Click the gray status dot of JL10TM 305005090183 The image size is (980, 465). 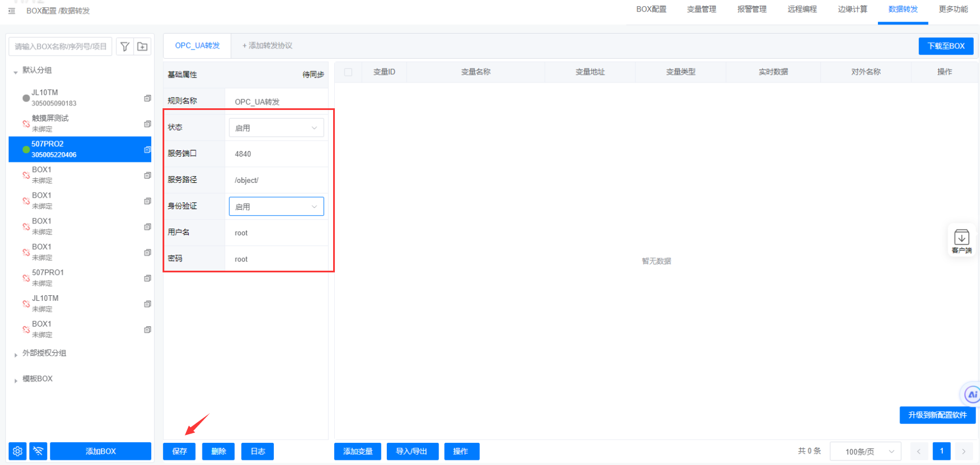point(26,98)
